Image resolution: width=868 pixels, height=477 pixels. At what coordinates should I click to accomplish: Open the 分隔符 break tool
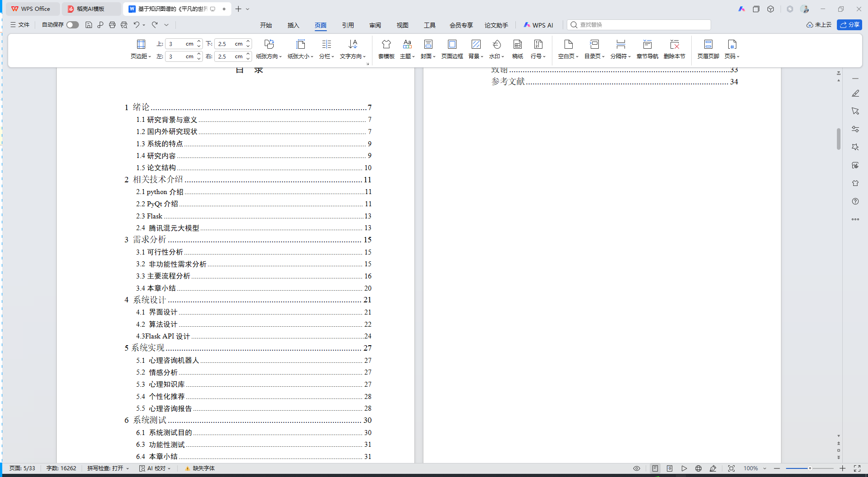(620, 49)
